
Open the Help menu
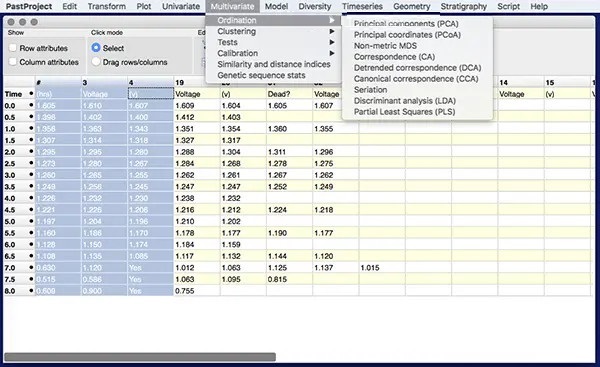coord(539,7)
